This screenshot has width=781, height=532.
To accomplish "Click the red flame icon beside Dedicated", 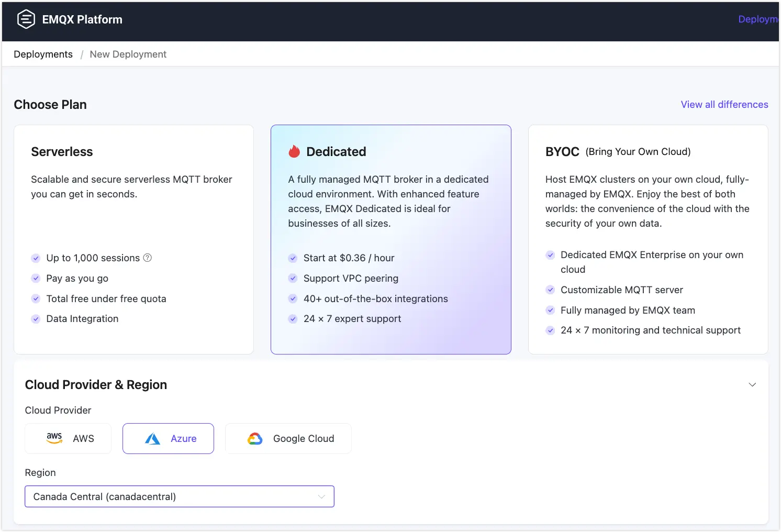I will 294,152.
